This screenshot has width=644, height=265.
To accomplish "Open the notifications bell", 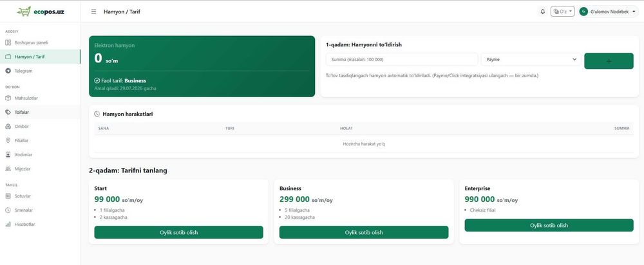I will point(542,12).
